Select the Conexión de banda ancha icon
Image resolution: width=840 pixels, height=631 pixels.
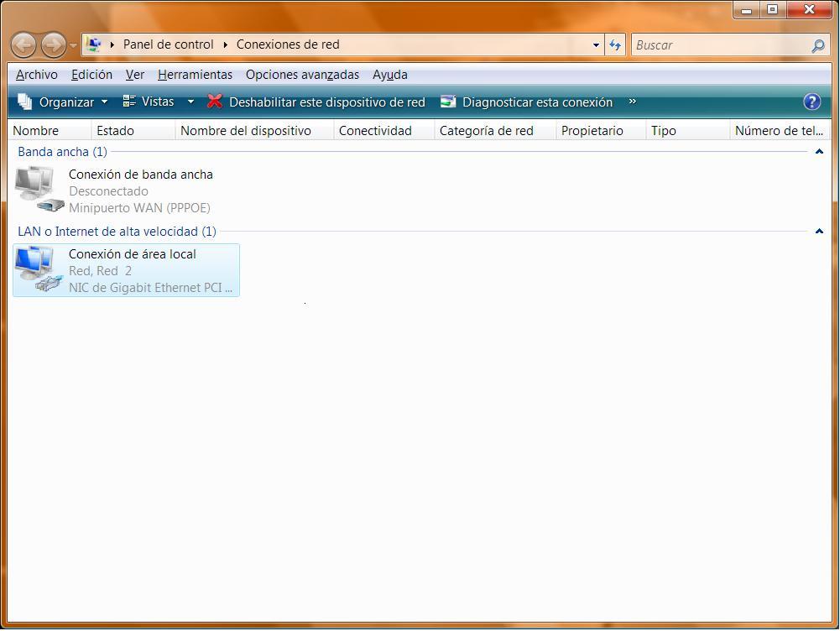tap(39, 189)
